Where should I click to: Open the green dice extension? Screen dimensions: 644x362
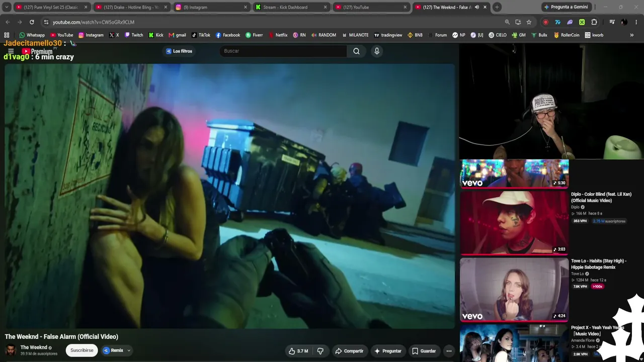pyautogui.click(x=582, y=22)
